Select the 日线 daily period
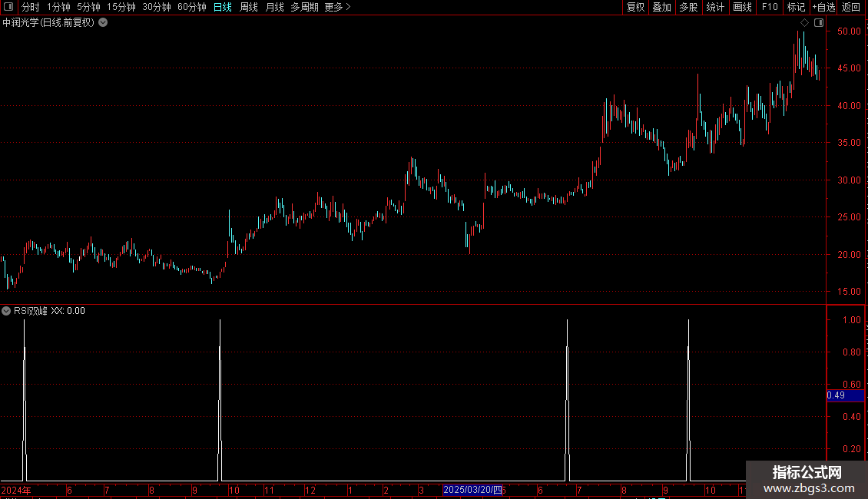 223,7
